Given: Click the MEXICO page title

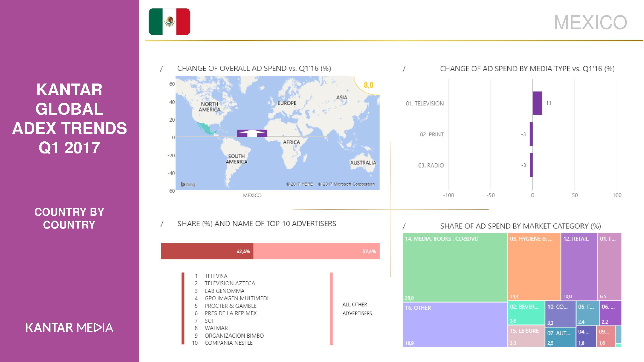Looking at the screenshot, I should [590, 22].
